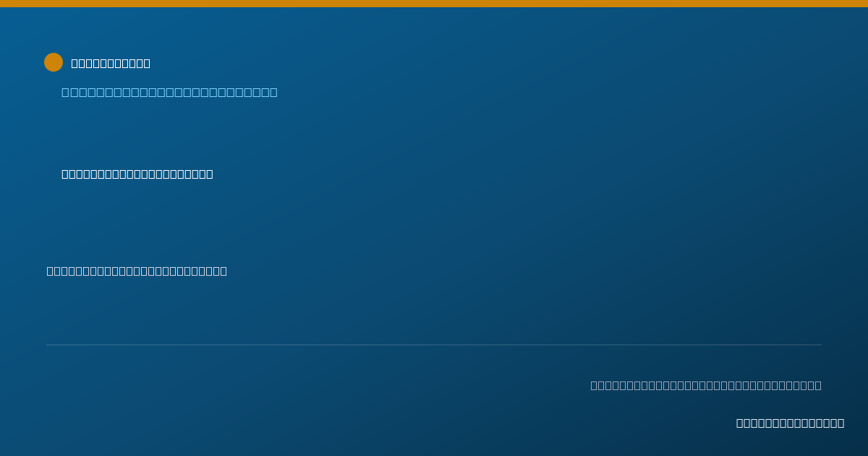This screenshot has height=456, width=868.
Task: Click the end of the gray footer text
Action: [x=818, y=385]
